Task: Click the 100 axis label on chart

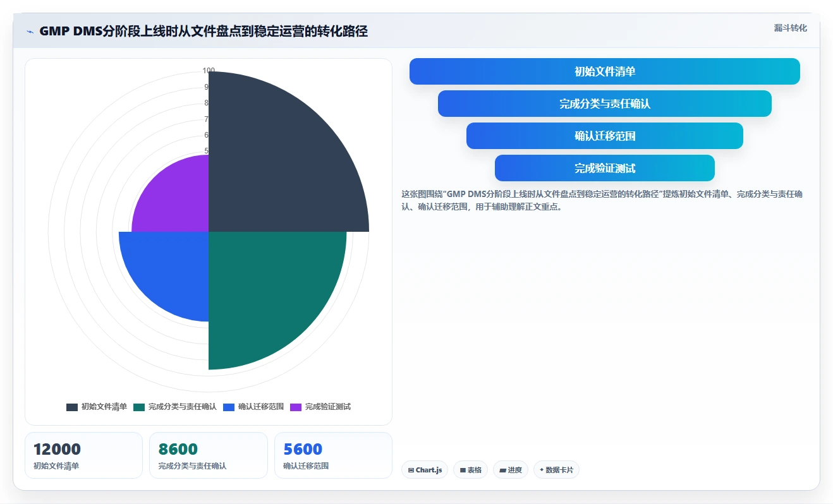Action: [x=209, y=71]
